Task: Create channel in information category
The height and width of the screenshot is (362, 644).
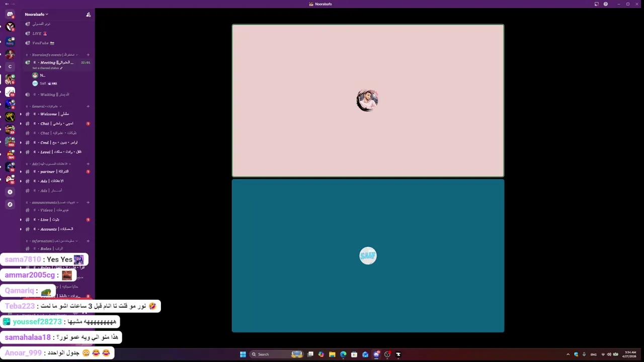Action: (88, 241)
